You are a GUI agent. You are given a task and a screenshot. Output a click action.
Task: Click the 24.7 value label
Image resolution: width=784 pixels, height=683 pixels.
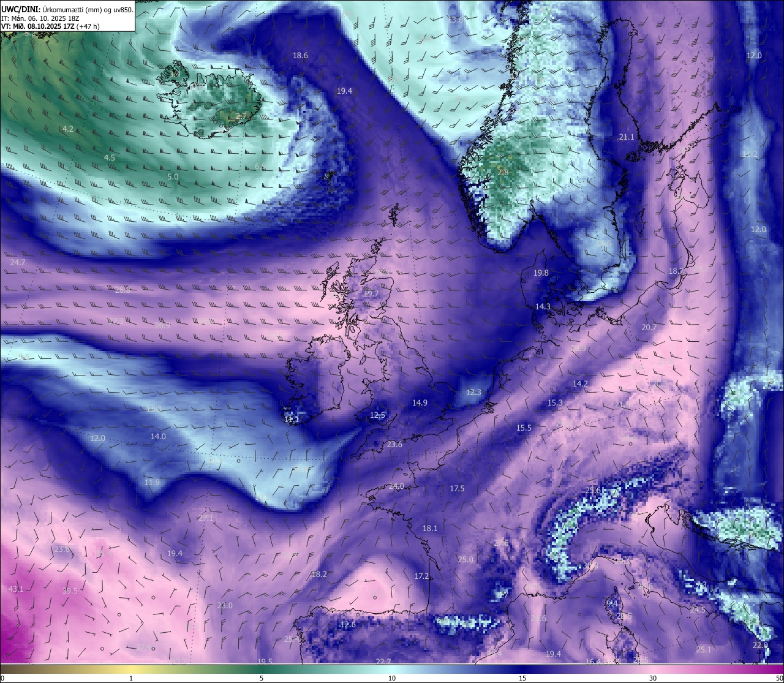point(18,263)
